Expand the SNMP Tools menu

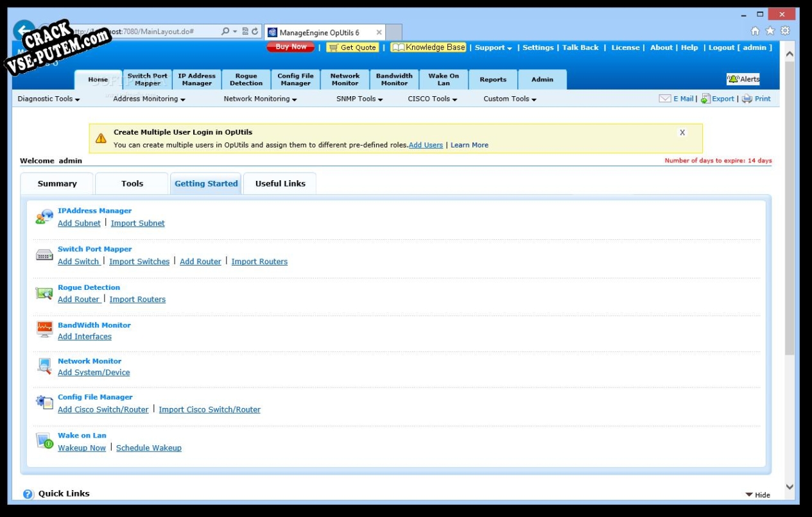tap(359, 99)
